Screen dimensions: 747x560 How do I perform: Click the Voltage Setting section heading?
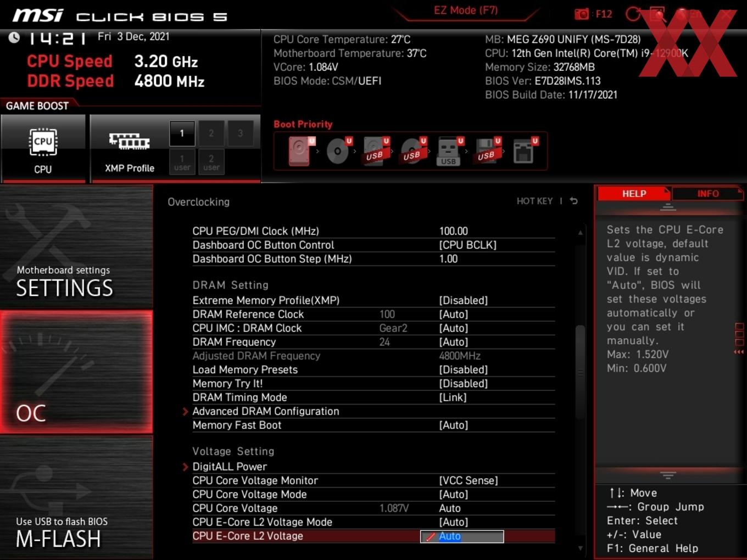coord(233,451)
